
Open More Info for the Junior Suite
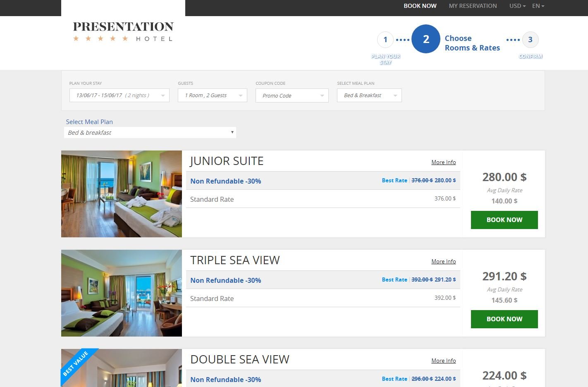click(x=443, y=162)
